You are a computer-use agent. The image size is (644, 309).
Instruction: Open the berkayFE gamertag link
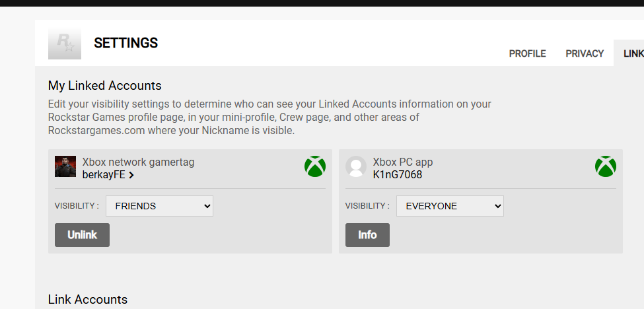pyautogui.click(x=108, y=175)
